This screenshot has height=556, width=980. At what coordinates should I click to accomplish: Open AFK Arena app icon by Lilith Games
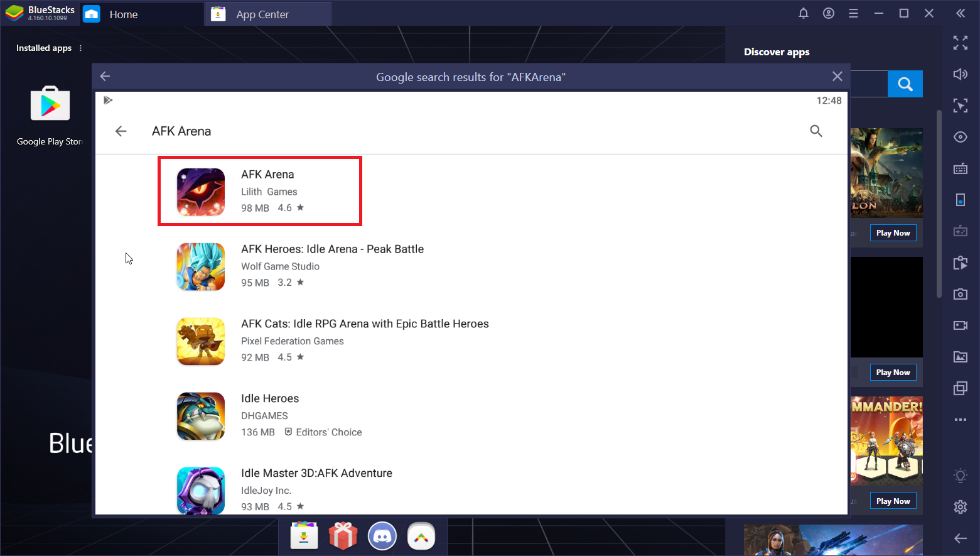(x=201, y=192)
